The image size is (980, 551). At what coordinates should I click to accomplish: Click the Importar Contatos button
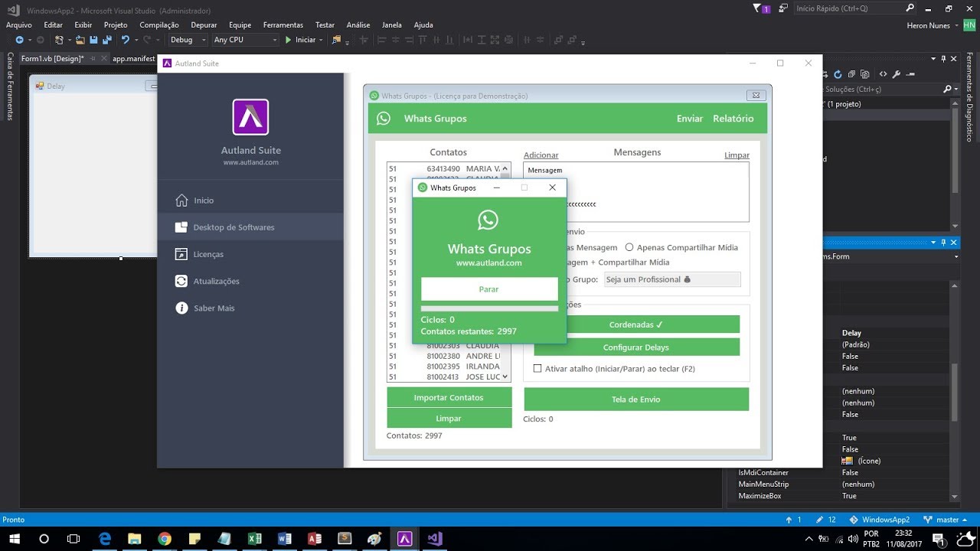[x=449, y=397]
